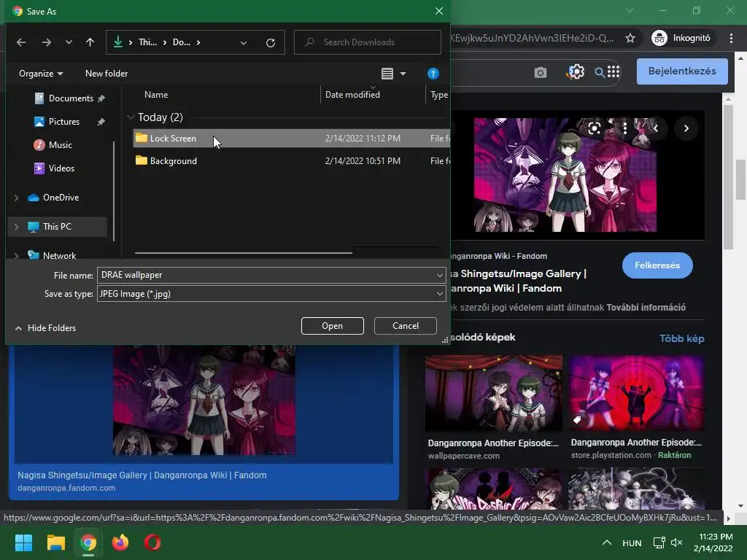Select Documents in navigation pane
Viewport: 747px width, 560px height.
pyautogui.click(x=70, y=98)
